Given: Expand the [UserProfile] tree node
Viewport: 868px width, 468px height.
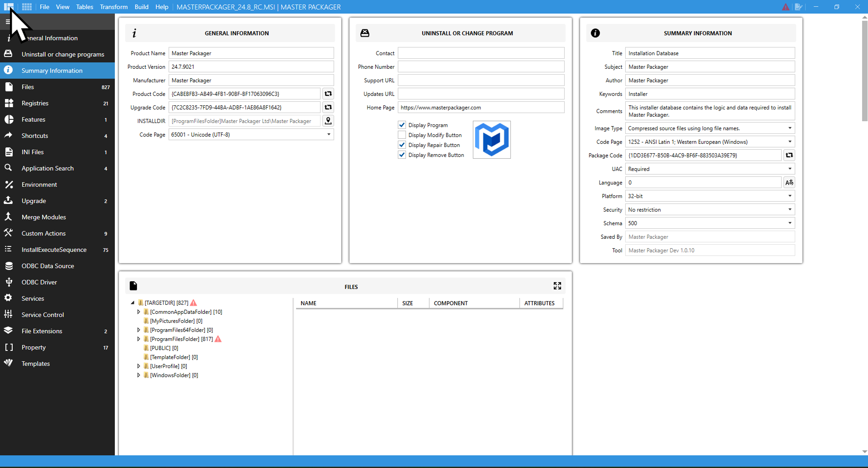Looking at the screenshot, I should [x=138, y=366].
